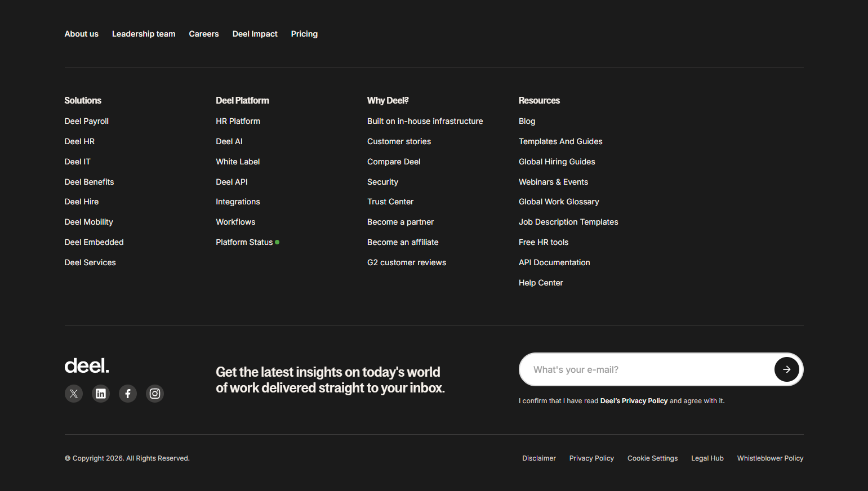868x491 pixels.
Task: Open Cookie Settings
Action: pos(652,458)
